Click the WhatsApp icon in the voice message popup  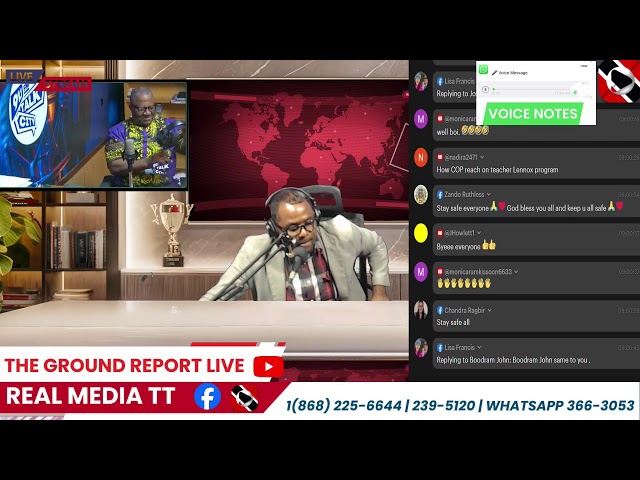pos(484,69)
